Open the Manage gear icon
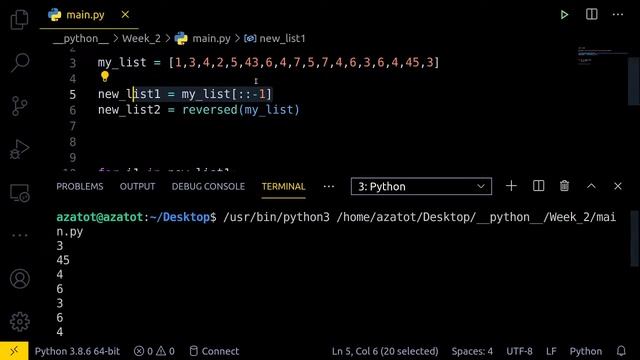The height and width of the screenshot is (360, 640). [20, 322]
